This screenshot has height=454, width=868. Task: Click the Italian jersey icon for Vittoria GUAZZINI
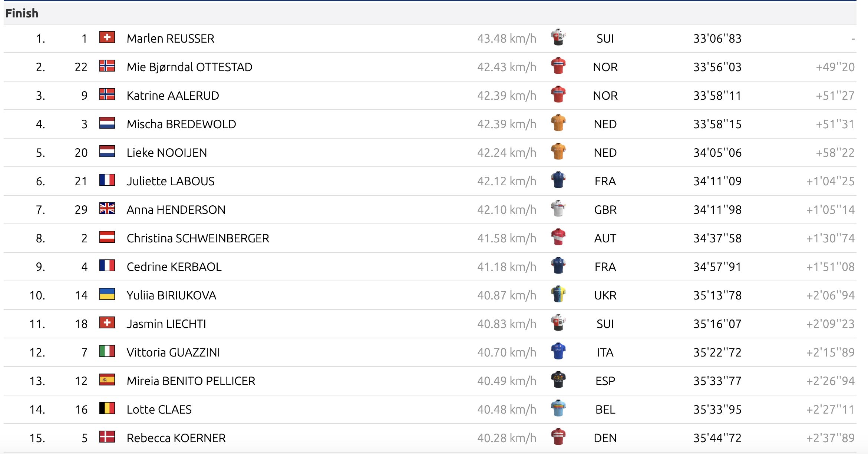pos(558,351)
